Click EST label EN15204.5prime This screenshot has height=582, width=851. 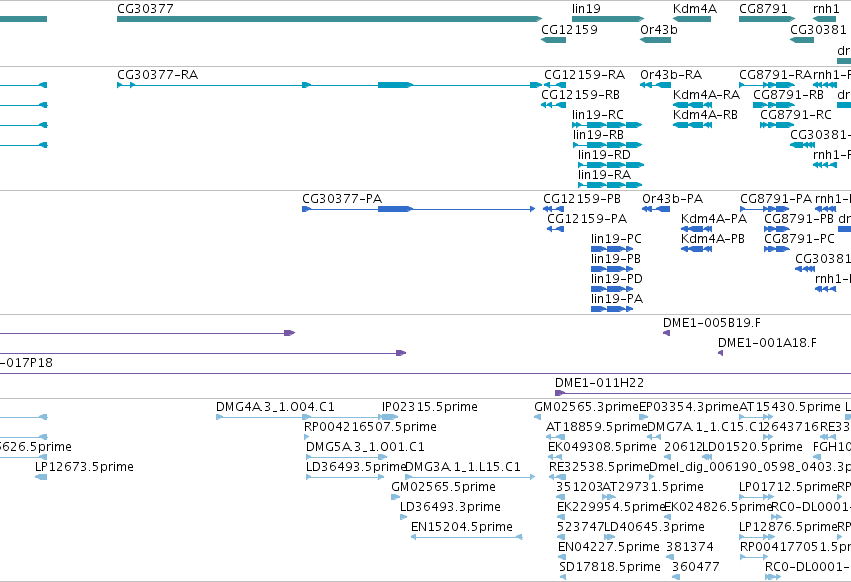[461, 528]
